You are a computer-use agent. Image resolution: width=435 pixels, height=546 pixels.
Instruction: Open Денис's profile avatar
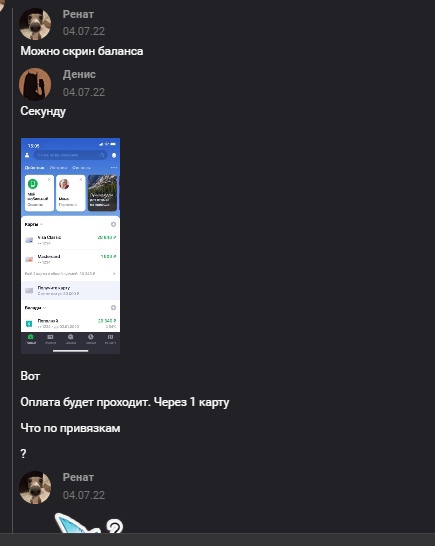(x=35, y=84)
